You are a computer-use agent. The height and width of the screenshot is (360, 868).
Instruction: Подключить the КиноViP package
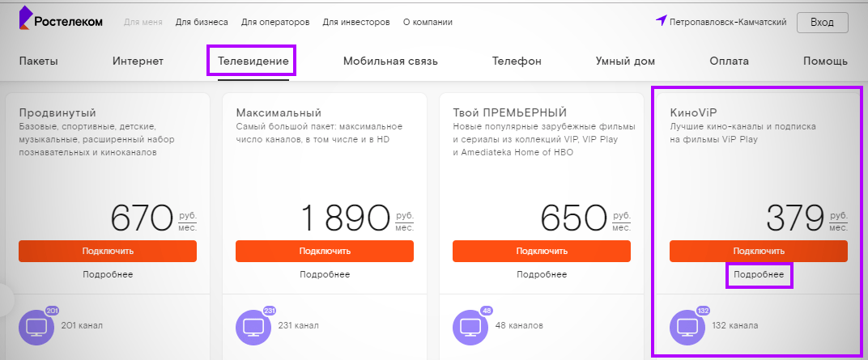(759, 251)
